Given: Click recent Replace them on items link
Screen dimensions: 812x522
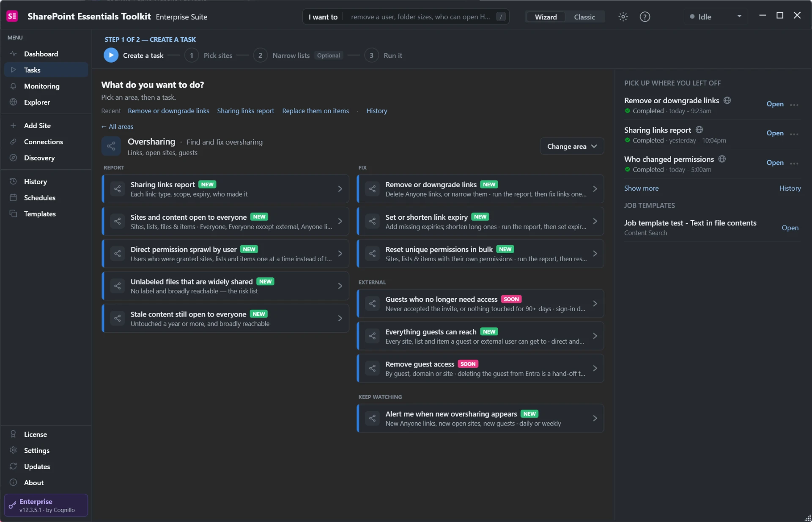Looking at the screenshot, I should coord(315,111).
